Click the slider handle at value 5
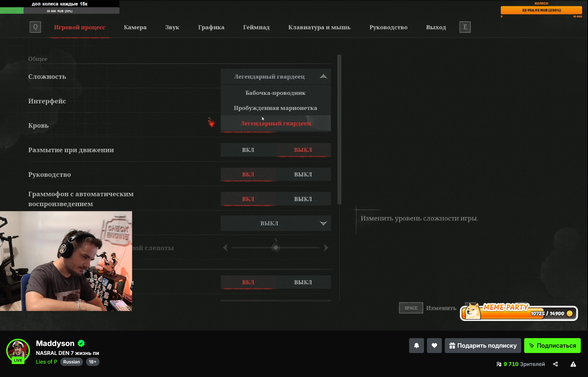 pyautogui.click(x=276, y=248)
